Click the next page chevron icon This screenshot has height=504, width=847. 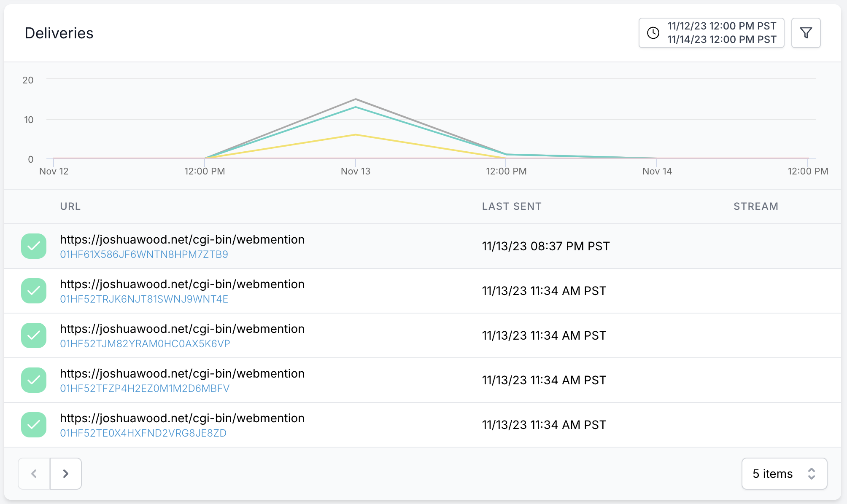click(x=65, y=474)
